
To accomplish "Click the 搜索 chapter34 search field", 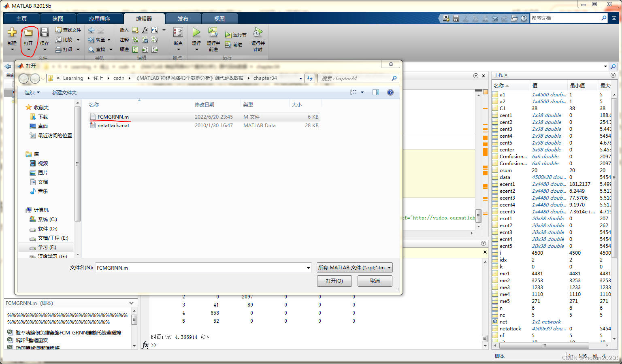I will point(358,78).
